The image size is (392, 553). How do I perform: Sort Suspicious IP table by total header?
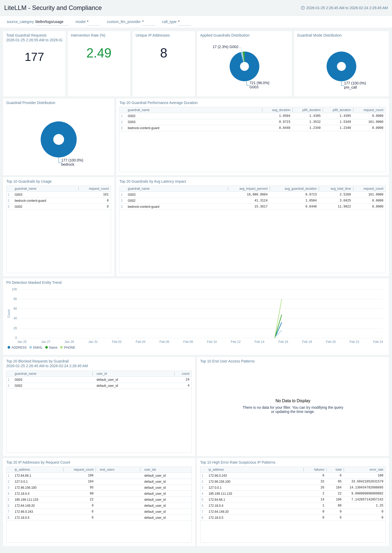click(338, 470)
